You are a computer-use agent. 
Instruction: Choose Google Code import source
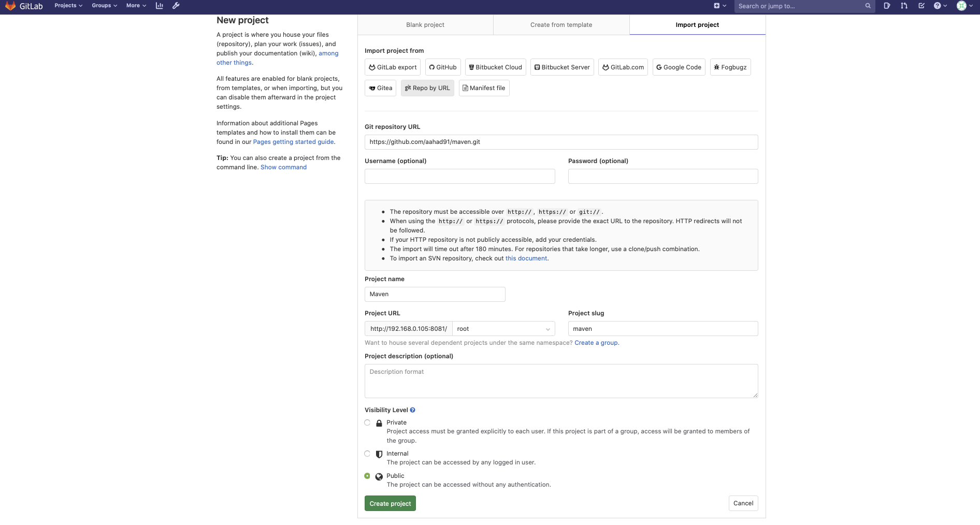coord(679,67)
